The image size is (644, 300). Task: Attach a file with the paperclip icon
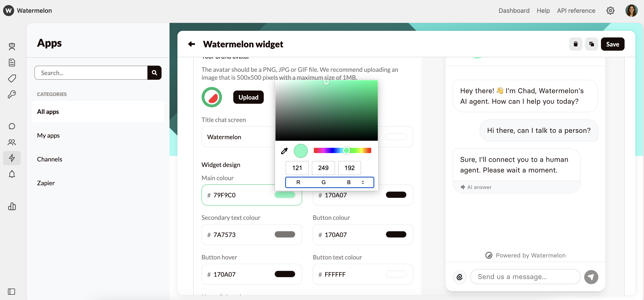[x=459, y=277]
